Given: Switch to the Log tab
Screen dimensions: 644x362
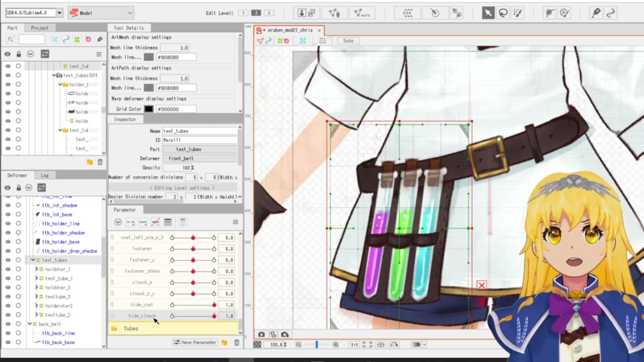Looking at the screenshot, I should [x=45, y=175].
